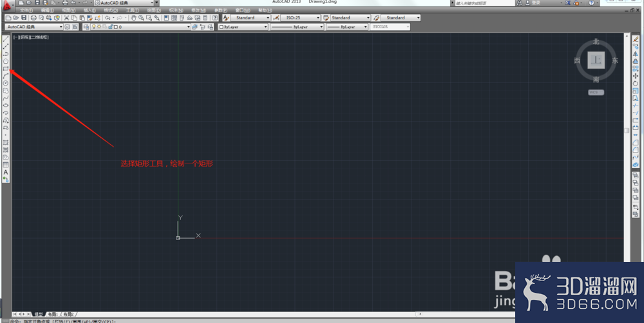Viewport: 644px width, 323px height.
Task: Open the 工具(T) menu
Action: [133, 10]
